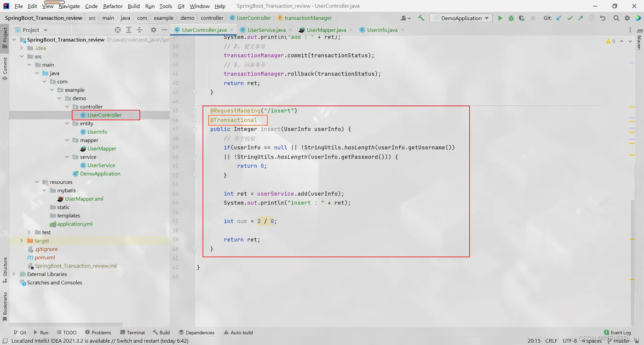This screenshot has height=345, width=644.
Task: Click the controller breadcrumb segment
Action: (x=212, y=18)
